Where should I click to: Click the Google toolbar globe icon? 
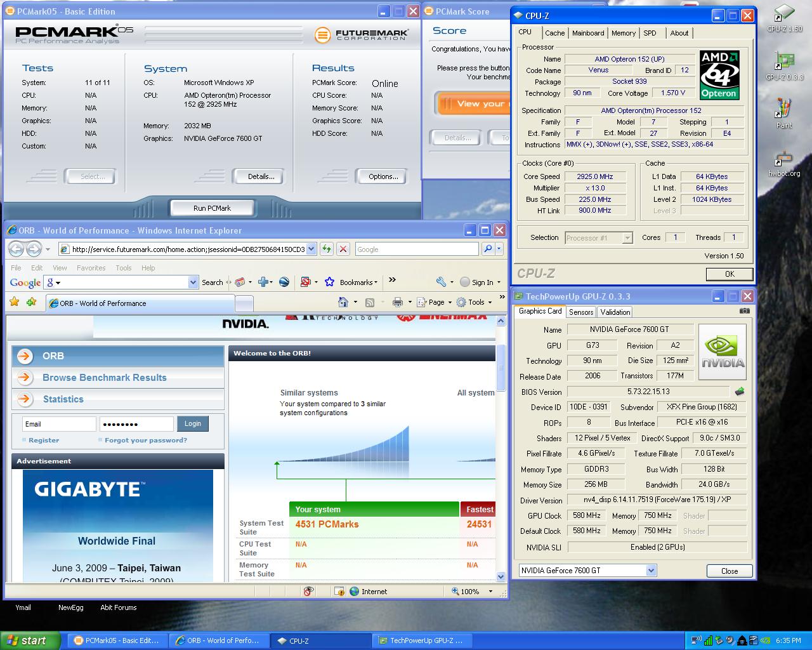click(x=284, y=282)
